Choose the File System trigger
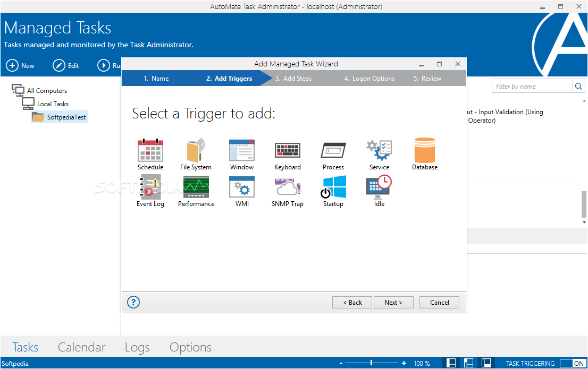The image size is (588, 369). pos(196,151)
